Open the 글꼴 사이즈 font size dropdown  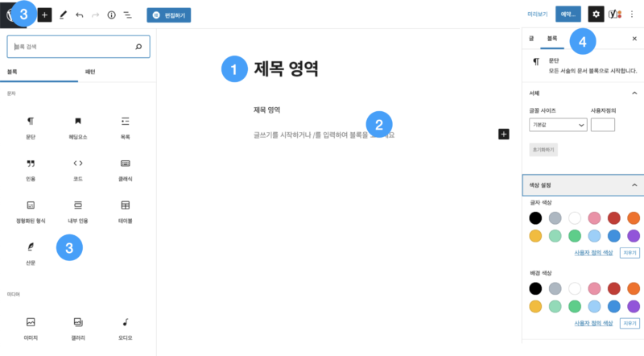[x=558, y=125]
